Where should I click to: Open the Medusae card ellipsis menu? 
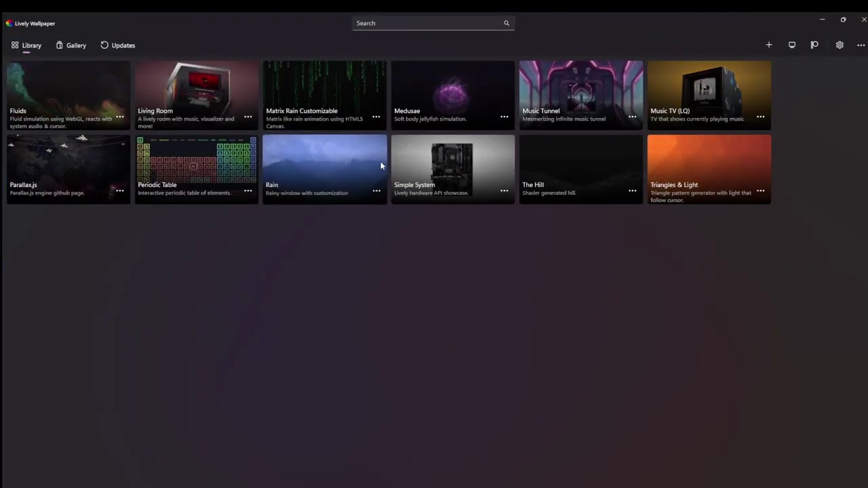505,117
